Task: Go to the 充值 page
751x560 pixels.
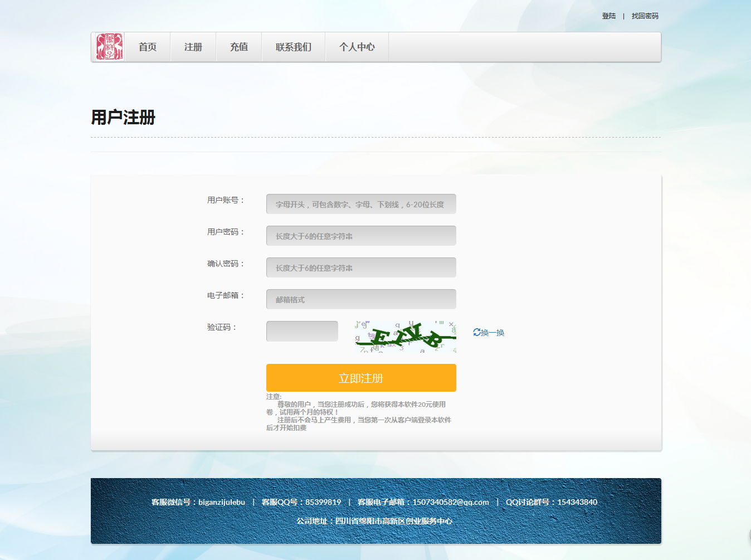Action: pos(239,47)
